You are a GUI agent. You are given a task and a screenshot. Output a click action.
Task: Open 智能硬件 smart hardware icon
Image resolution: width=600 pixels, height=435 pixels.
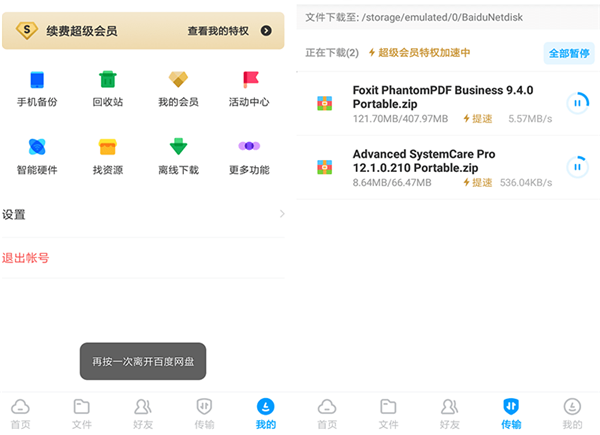pos(37,147)
